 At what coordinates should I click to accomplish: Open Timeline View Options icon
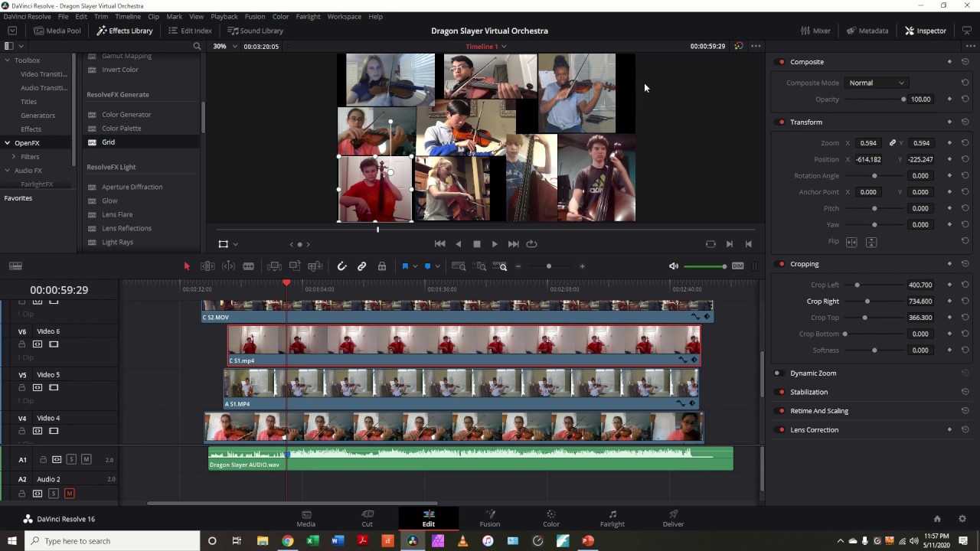tap(15, 266)
